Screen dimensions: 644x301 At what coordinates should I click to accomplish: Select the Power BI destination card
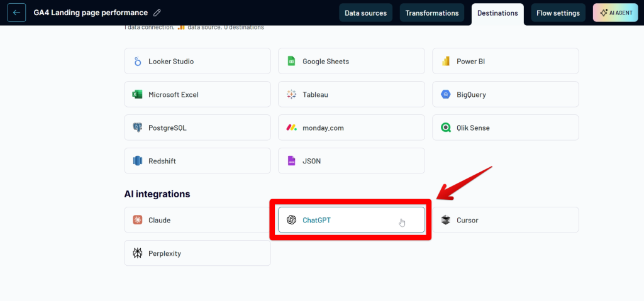click(506, 61)
